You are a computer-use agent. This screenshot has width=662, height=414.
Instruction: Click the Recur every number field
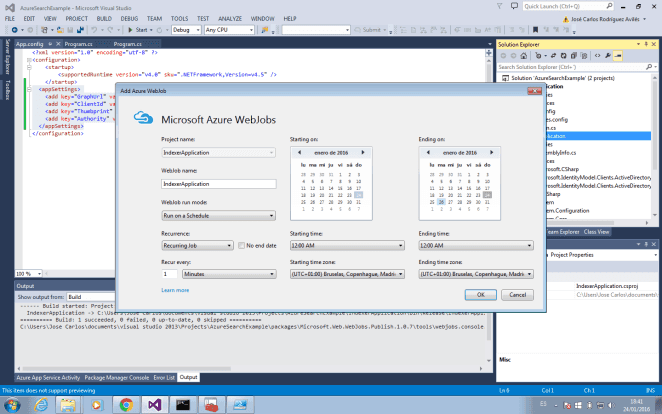(170, 274)
